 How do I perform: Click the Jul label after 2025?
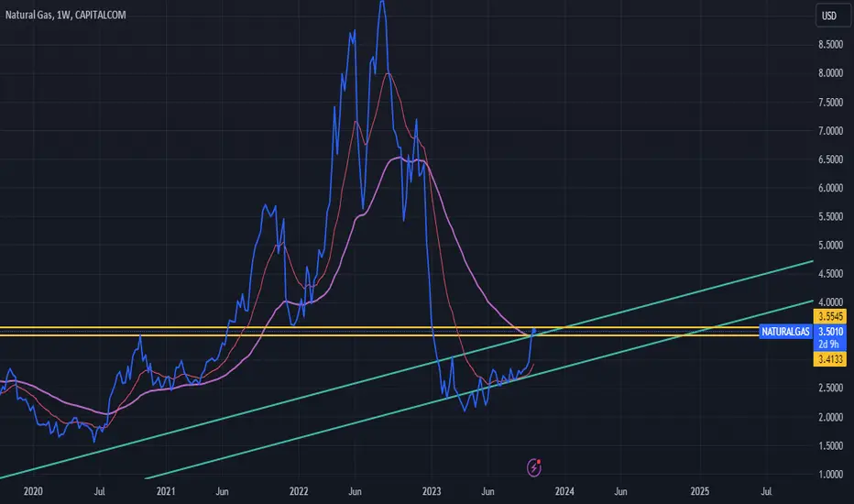tap(766, 491)
